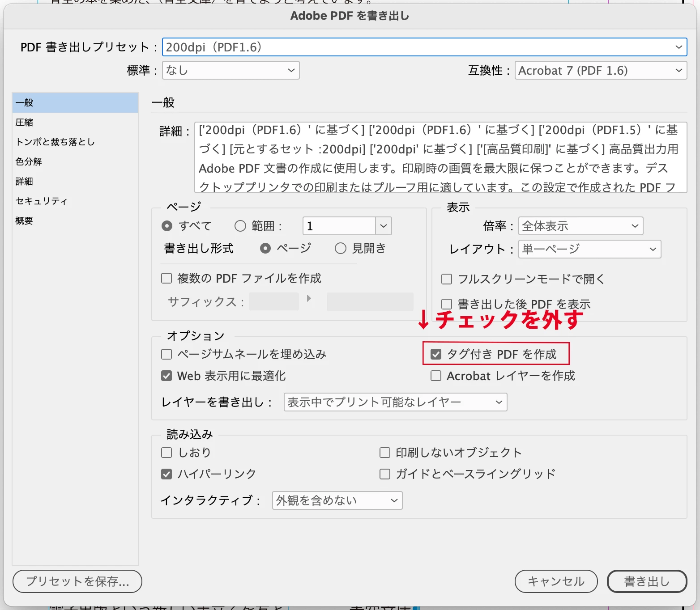Viewport: 700px width, 610px height.
Task: Uncheck Web 表示用に最適化
Action: click(x=166, y=376)
